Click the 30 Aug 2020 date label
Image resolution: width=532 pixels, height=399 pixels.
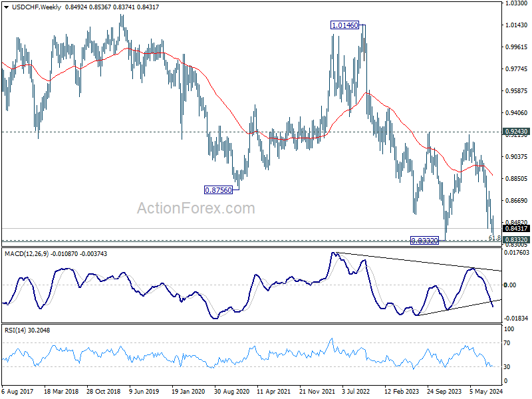[x=231, y=392]
